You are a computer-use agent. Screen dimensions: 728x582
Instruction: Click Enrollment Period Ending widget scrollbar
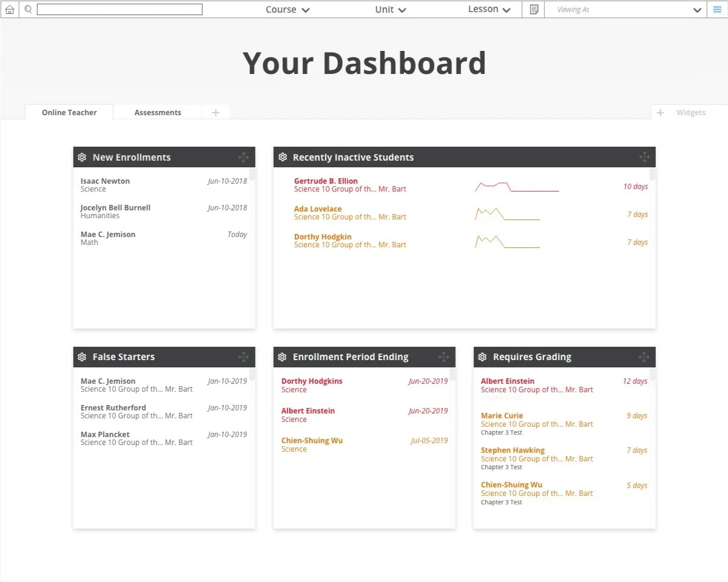(x=453, y=375)
